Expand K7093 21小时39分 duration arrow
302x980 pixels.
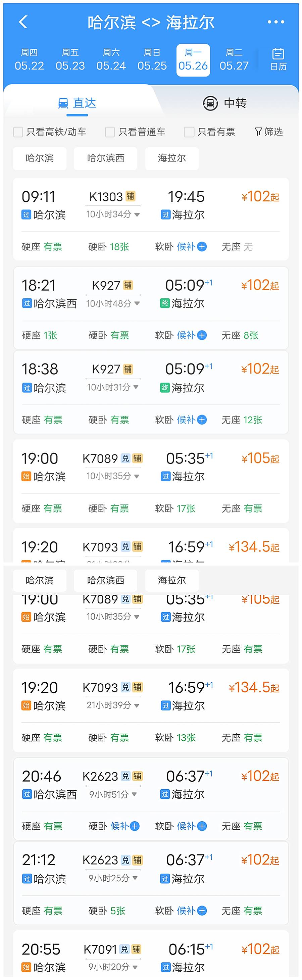pos(137,705)
